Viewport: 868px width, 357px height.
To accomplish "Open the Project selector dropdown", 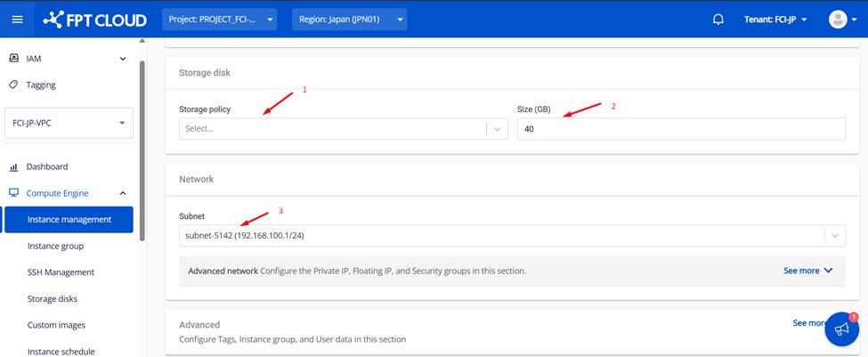I will pyautogui.click(x=219, y=20).
